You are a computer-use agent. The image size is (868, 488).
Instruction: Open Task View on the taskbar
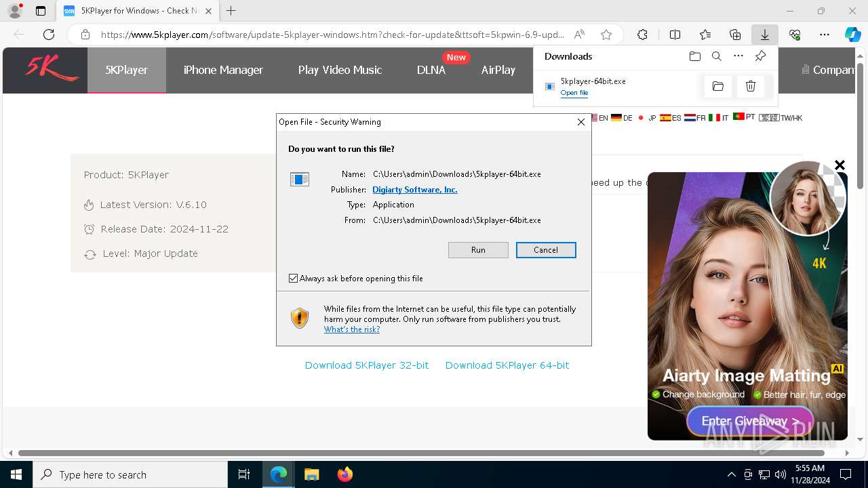244,474
